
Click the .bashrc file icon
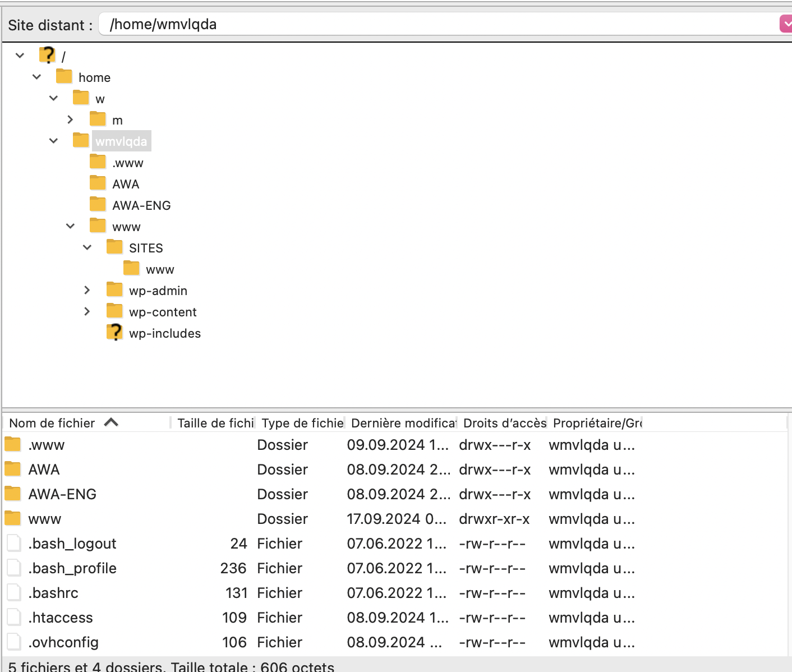[14, 593]
